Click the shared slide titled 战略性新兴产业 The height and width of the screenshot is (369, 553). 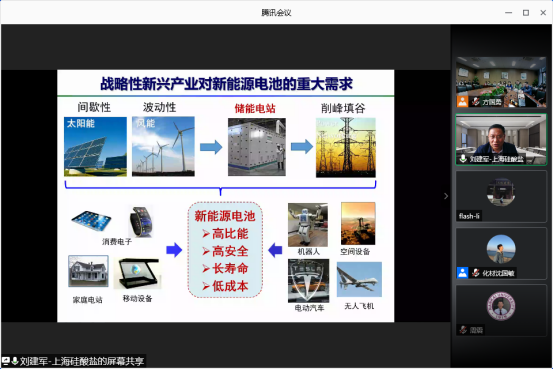pos(226,196)
